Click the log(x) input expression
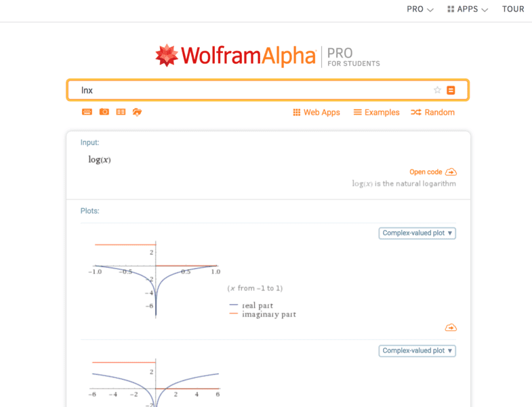 click(100, 159)
